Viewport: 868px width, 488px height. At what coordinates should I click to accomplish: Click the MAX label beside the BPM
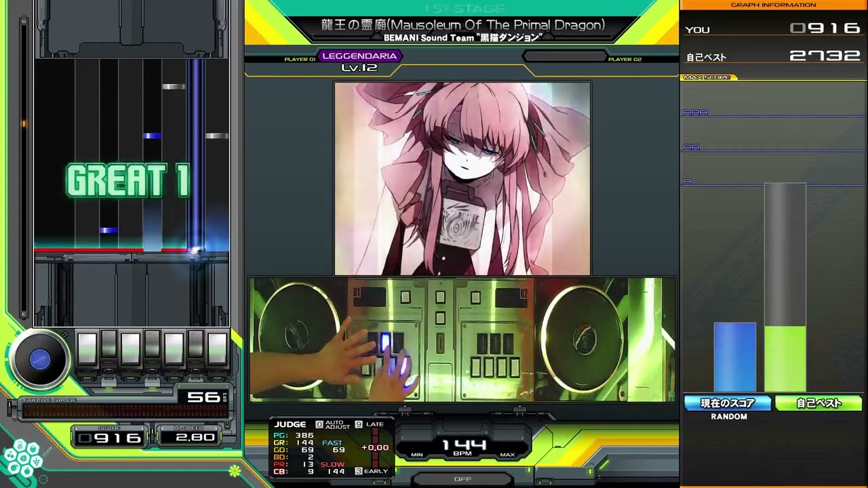point(507,455)
